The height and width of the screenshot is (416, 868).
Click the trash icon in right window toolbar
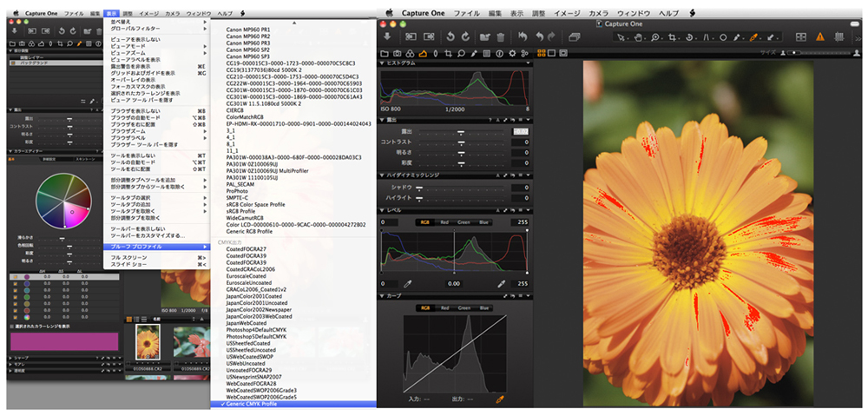pyautogui.click(x=501, y=36)
